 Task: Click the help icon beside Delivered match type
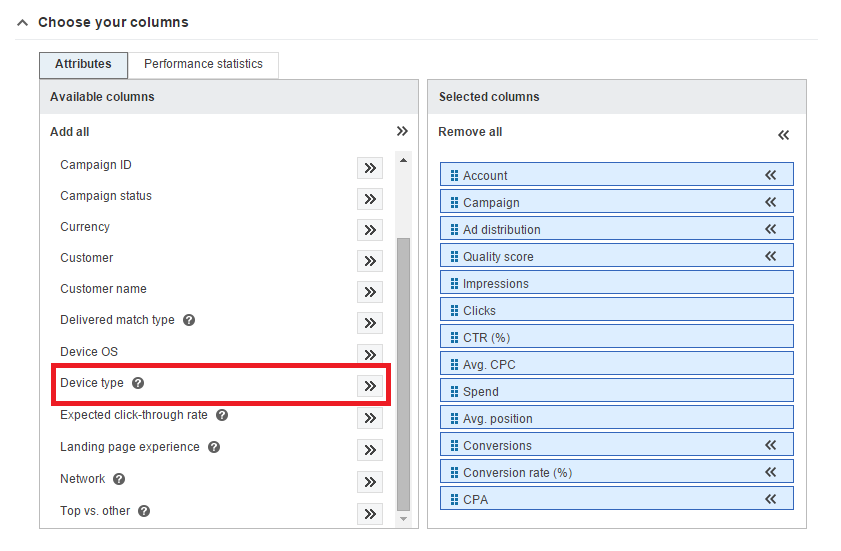[189, 321]
